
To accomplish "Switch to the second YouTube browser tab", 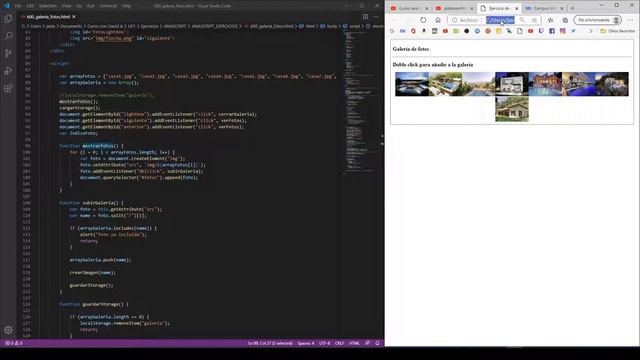I will (453, 8).
